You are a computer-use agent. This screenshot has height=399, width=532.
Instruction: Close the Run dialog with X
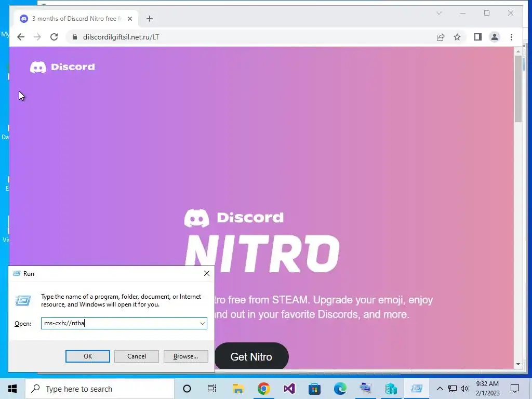[x=207, y=273]
